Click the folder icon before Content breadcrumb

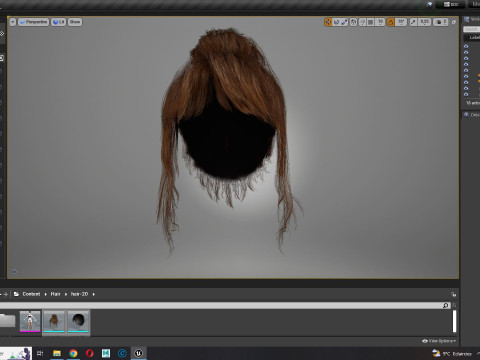[16, 294]
